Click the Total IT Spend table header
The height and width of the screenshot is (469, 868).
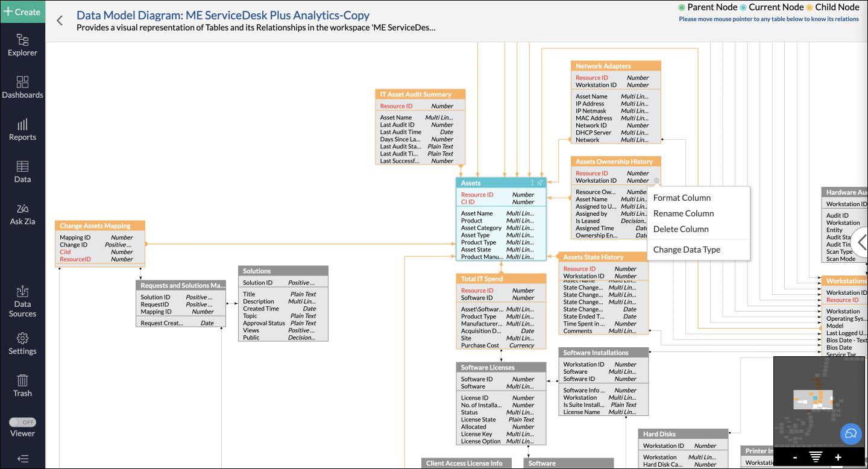pos(501,279)
